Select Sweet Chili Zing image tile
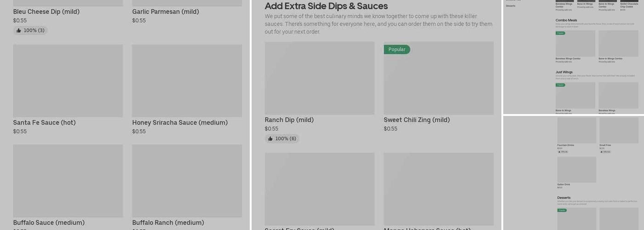Screen dimensions: 644x230 pyautogui.click(x=438, y=80)
